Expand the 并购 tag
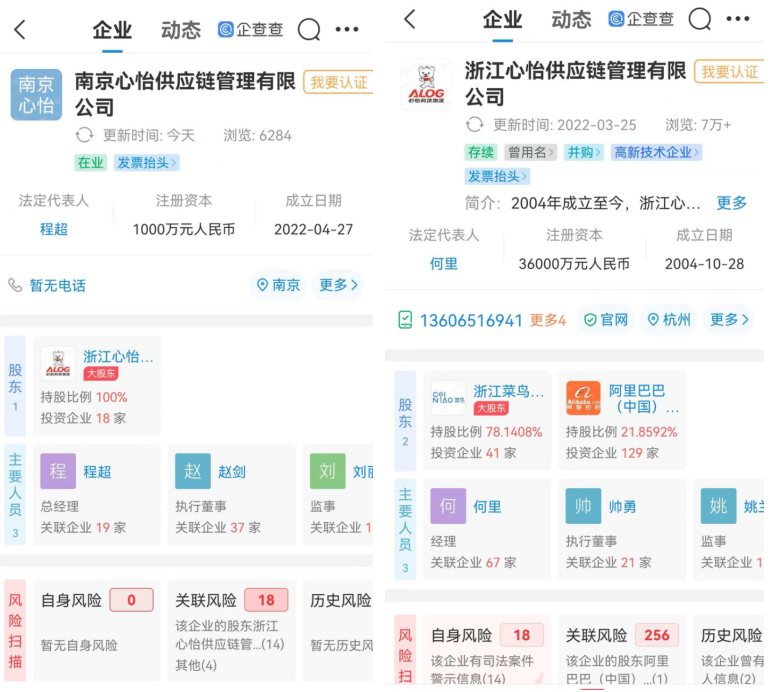 pyautogui.click(x=583, y=152)
